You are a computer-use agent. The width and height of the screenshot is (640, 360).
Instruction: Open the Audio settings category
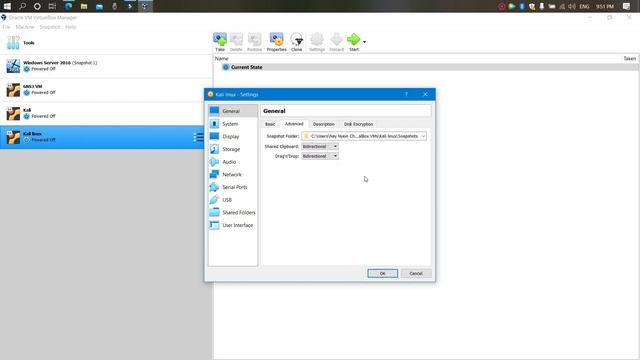(233, 162)
